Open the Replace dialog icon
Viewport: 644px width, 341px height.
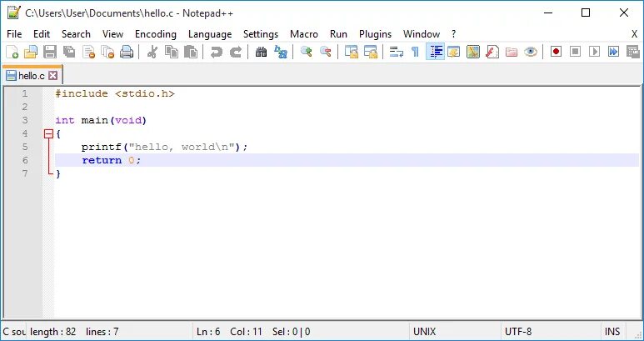pyautogui.click(x=281, y=52)
